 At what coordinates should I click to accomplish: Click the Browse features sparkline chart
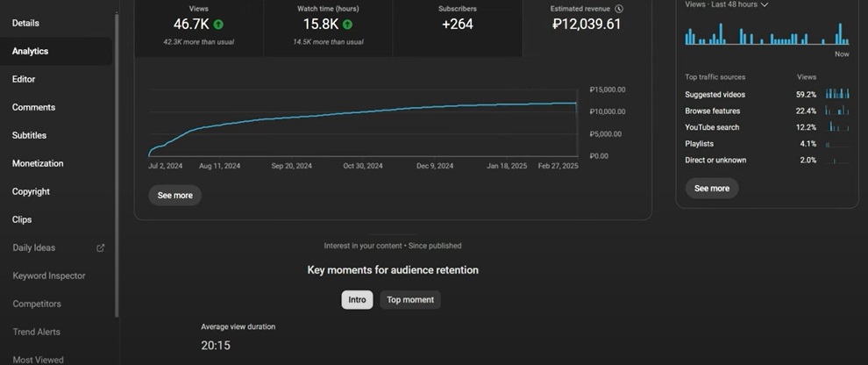pyautogui.click(x=837, y=111)
